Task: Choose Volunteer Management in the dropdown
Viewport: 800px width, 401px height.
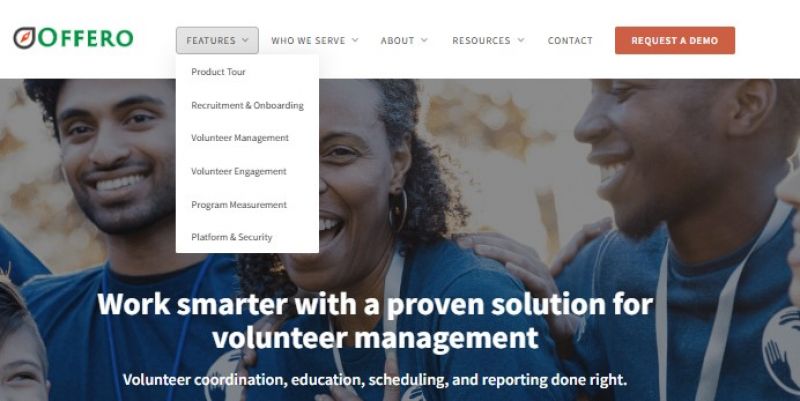Action: [240, 138]
